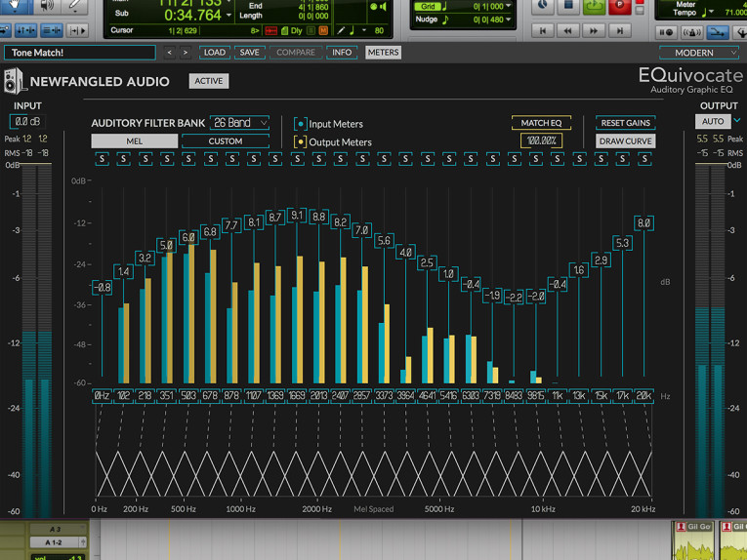The width and height of the screenshot is (747, 560).
Task: Click the orange M button in counter display
Action: (x=323, y=31)
